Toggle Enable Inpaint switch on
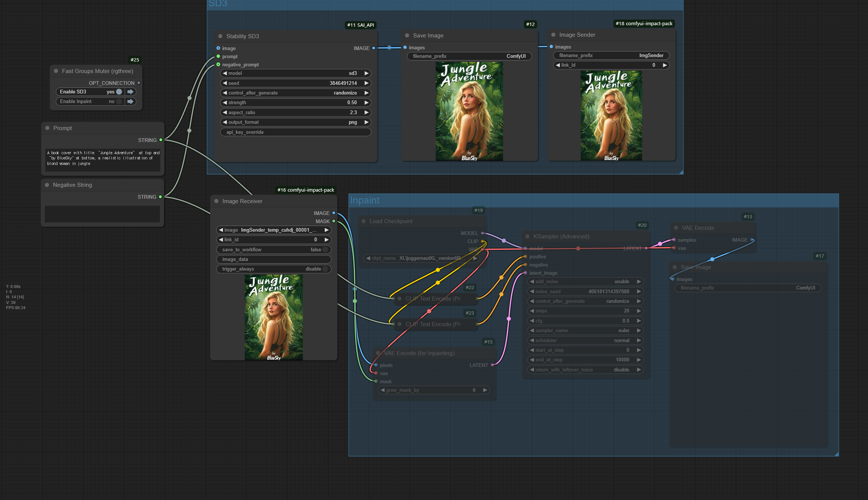Screen dimensions: 868x500 tap(119, 101)
